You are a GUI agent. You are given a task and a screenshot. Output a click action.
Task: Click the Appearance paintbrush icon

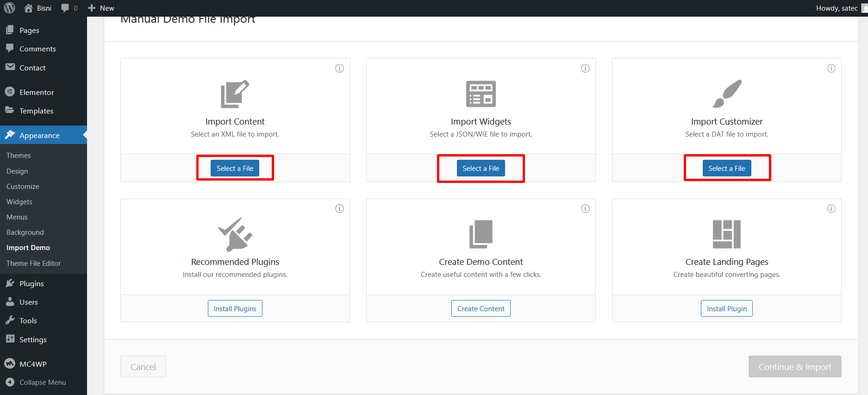pos(10,135)
